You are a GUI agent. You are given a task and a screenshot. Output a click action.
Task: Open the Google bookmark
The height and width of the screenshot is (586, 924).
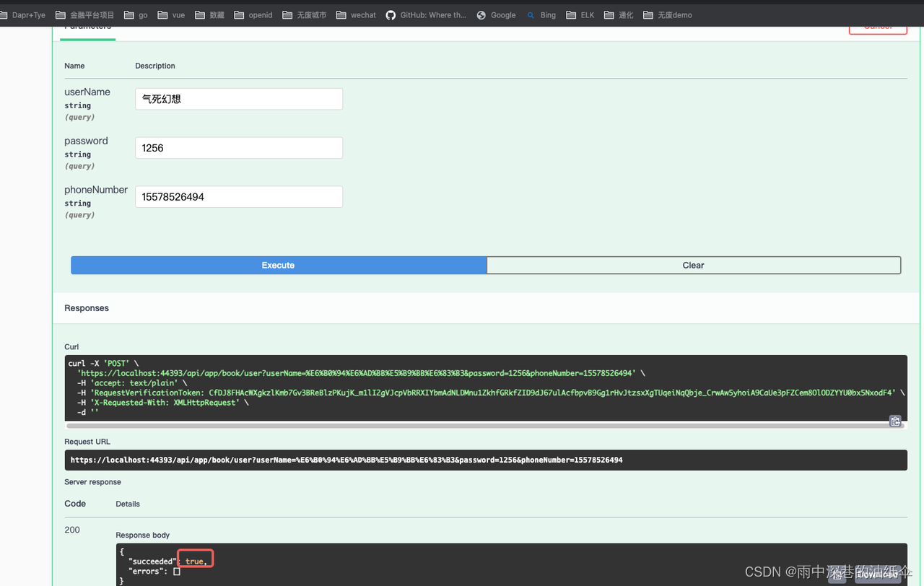click(x=496, y=15)
